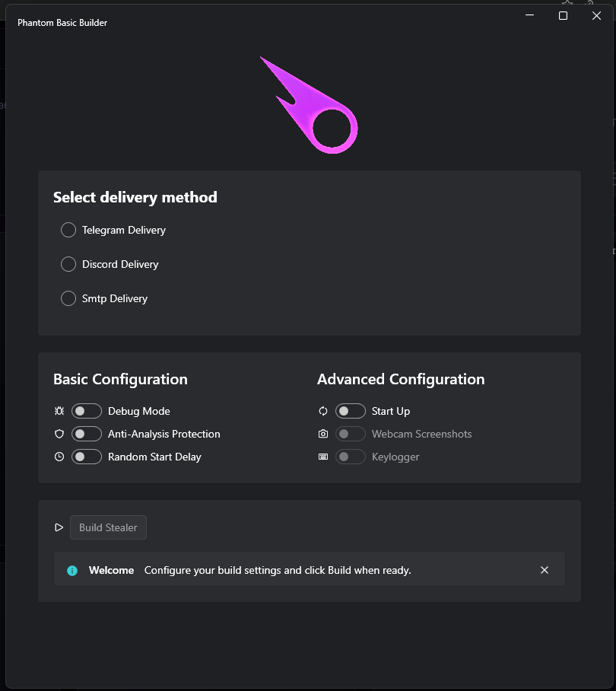Viewport: 616px width, 691px height.
Task: Dismiss the Welcome notification with its X
Action: (x=545, y=570)
